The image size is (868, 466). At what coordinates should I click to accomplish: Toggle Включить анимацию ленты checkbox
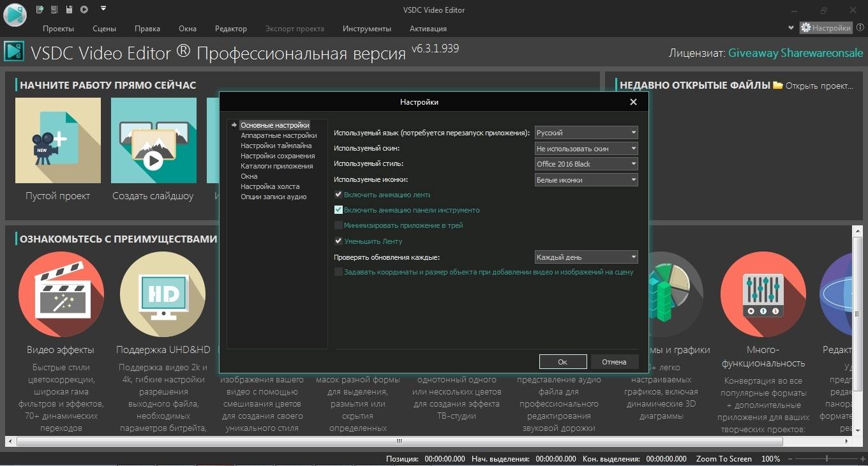339,195
